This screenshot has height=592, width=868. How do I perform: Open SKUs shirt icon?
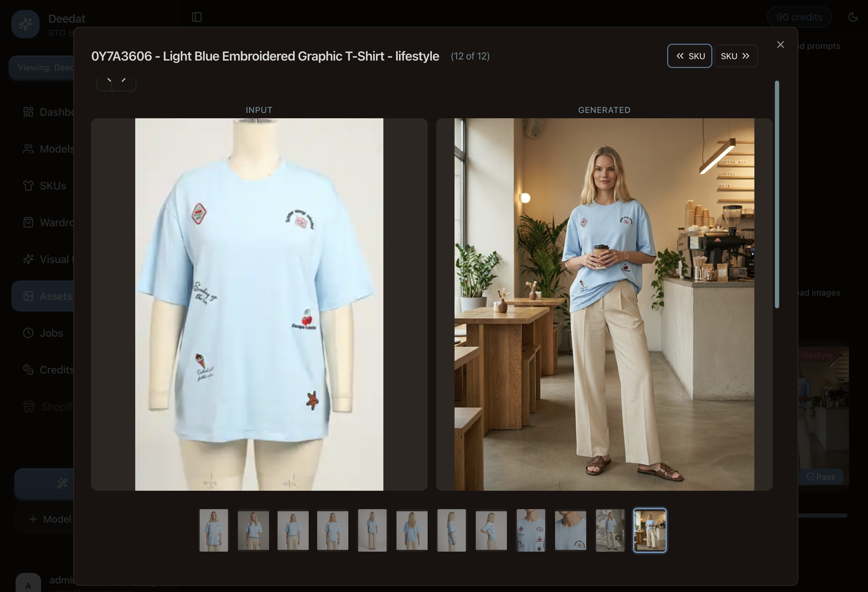pos(28,186)
